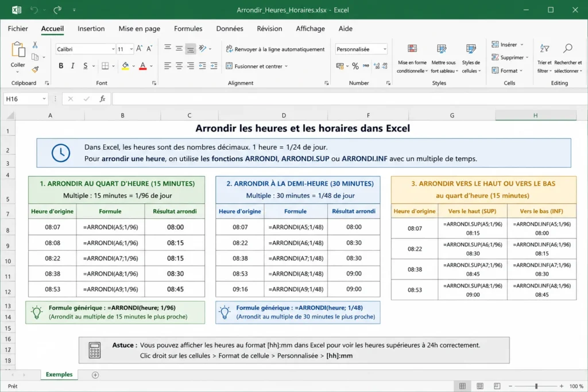
Task: Select column H header
Action: (536, 115)
